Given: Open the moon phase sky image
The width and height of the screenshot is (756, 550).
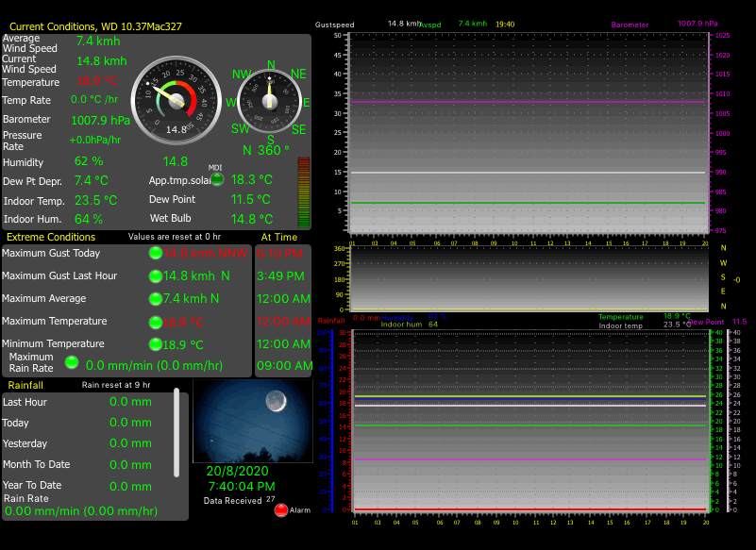Looking at the screenshot, I should click(x=253, y=422).
